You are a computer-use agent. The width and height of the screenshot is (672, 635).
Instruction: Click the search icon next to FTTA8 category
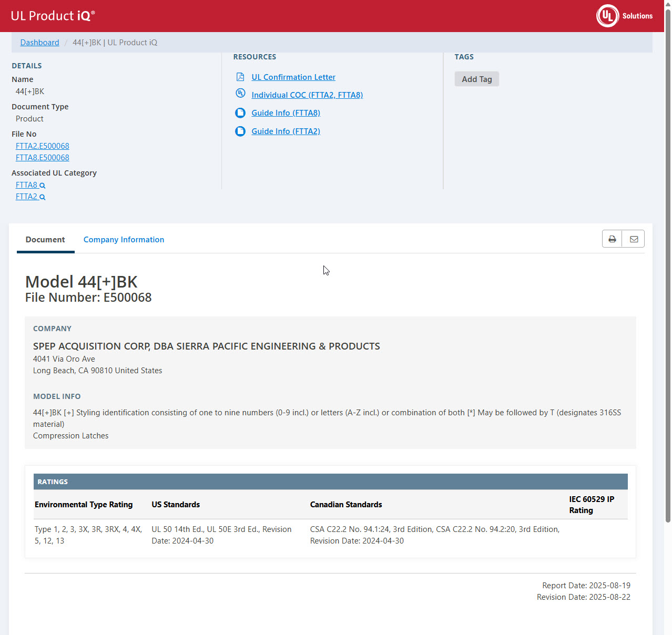[43, 186]
